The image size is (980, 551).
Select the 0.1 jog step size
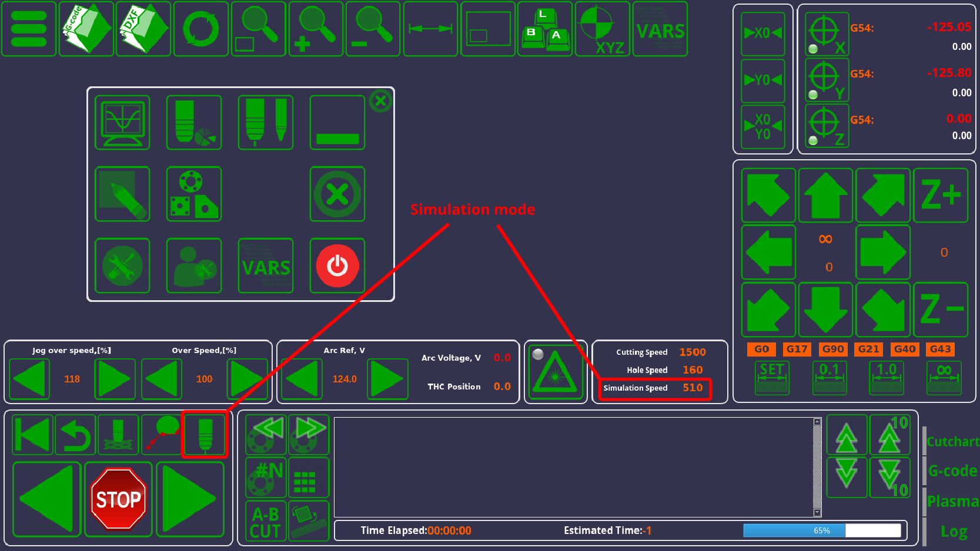point(829,377)
